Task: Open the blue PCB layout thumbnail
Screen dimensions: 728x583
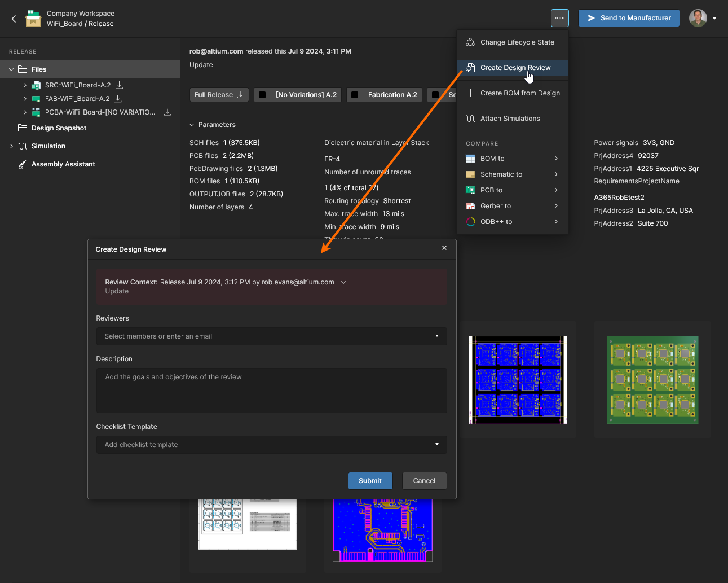Action: click(x=383, y=530)
